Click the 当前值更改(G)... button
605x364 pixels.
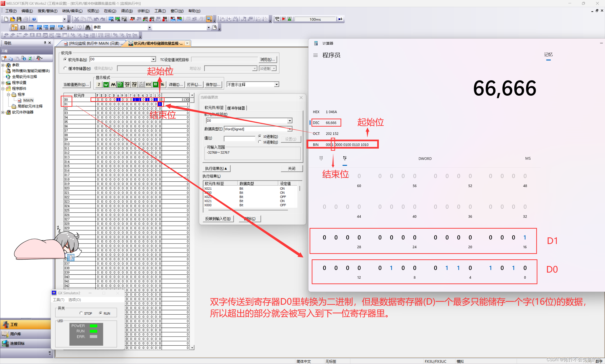pos(76,84)
